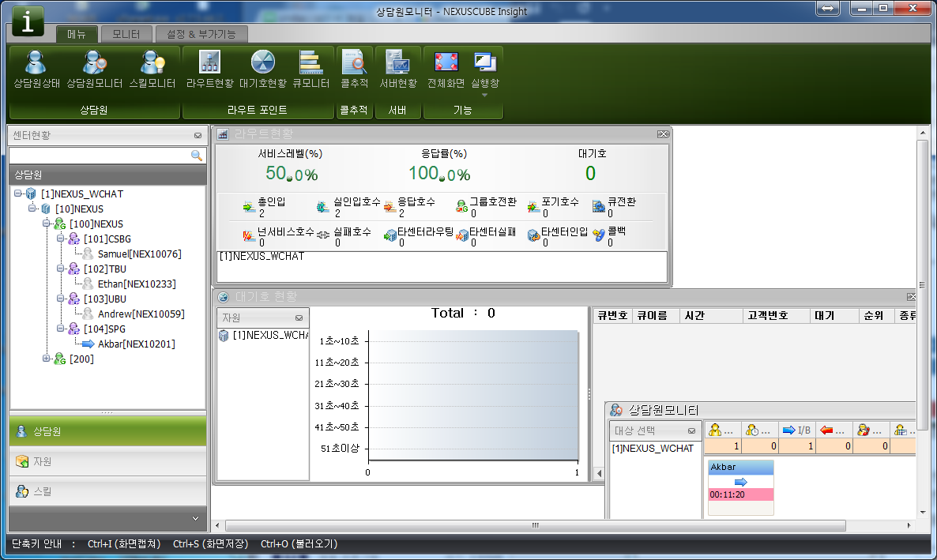Open the 스킬모니터 skill monitor

pyautogui.click(x=152, y=70)
